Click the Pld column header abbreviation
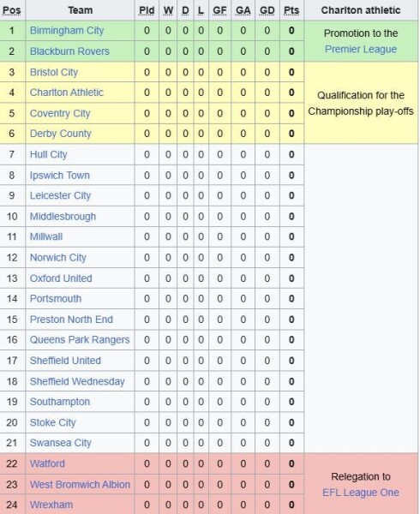Screen dimensions: 420x514 [x=147, y=10]
